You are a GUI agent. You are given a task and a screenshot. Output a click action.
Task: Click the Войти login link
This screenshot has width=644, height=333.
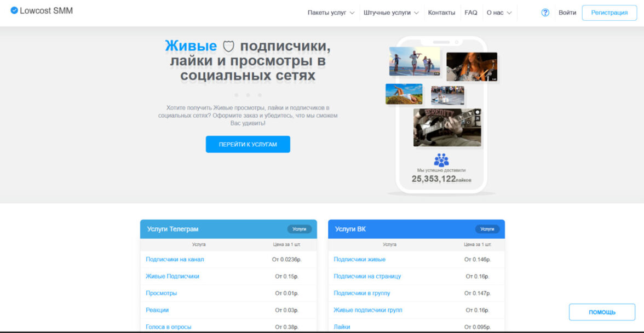pos(567,13)
